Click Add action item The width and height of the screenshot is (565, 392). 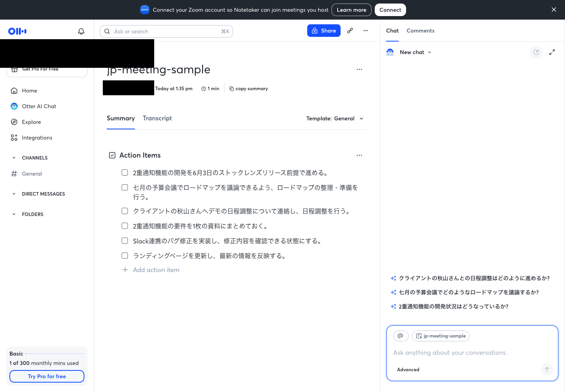[x=156, y=270]
